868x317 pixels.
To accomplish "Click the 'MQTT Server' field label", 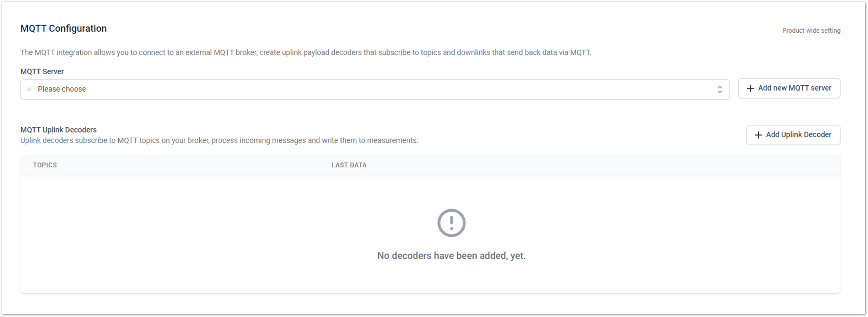I will click(42, 71).
